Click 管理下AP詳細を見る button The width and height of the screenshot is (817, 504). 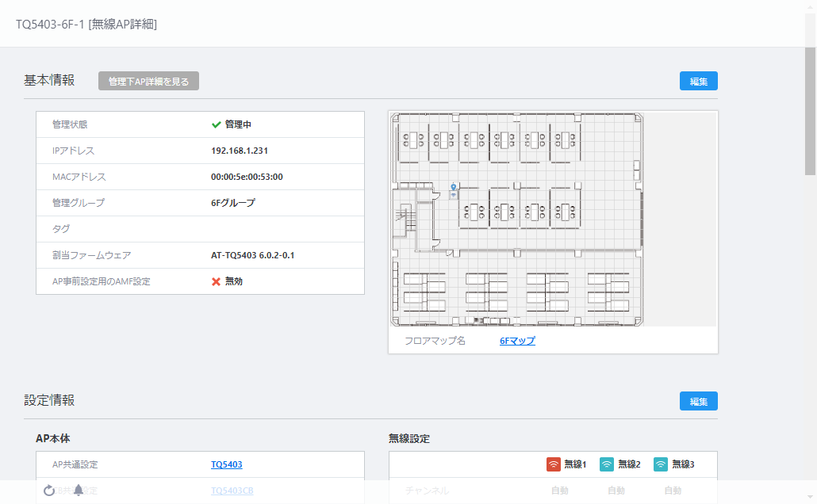pyautogui.click(x=148, y=81)
